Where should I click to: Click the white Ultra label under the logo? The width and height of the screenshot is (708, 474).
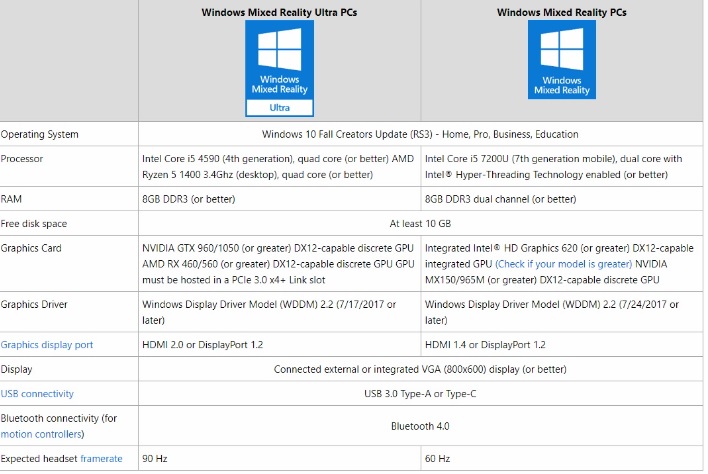pos(280,107)
